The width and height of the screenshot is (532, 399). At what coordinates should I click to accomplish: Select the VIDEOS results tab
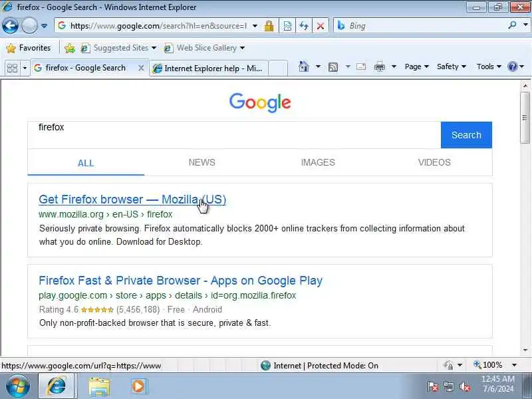coord(434,162)
